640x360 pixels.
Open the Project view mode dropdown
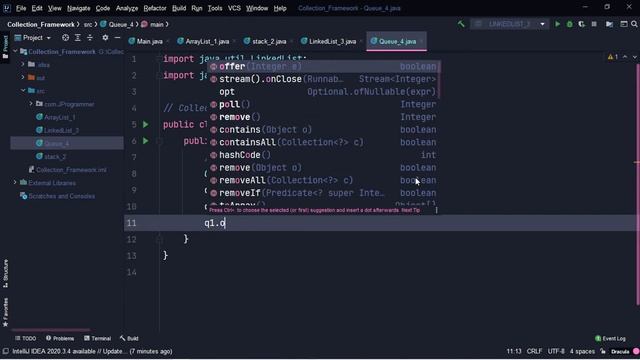[32, 38]
